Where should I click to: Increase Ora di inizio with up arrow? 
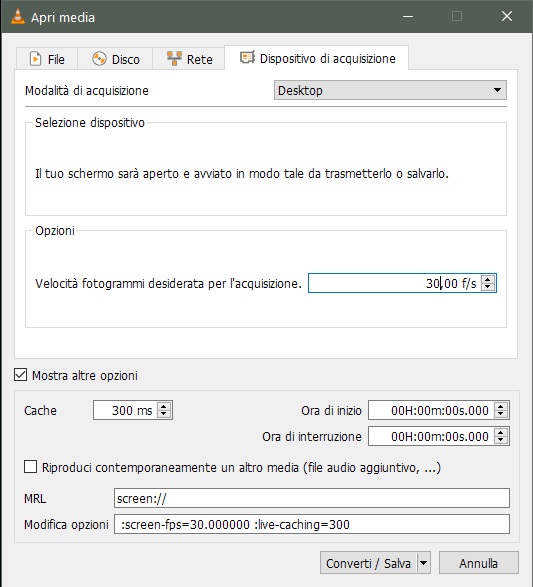click(501, 406)
